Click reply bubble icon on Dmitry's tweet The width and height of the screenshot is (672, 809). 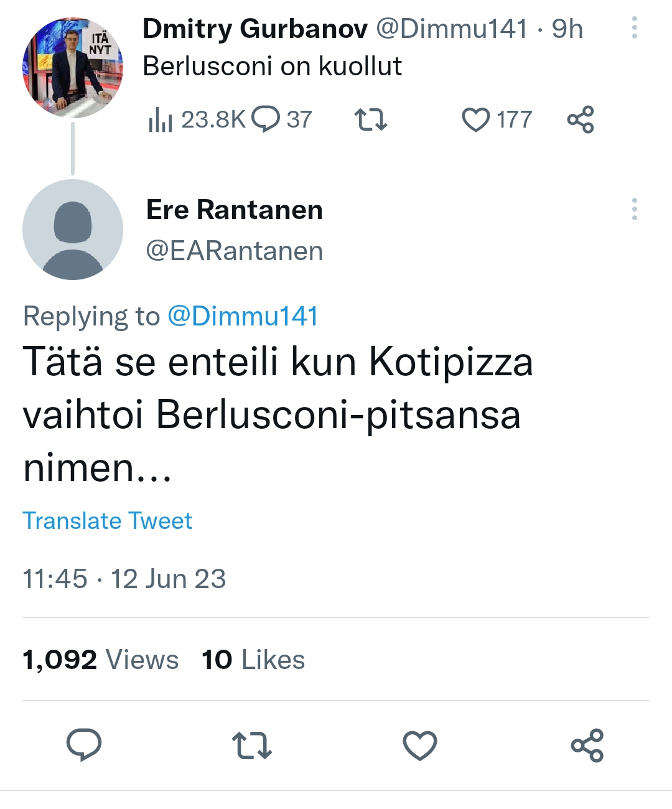267,119
